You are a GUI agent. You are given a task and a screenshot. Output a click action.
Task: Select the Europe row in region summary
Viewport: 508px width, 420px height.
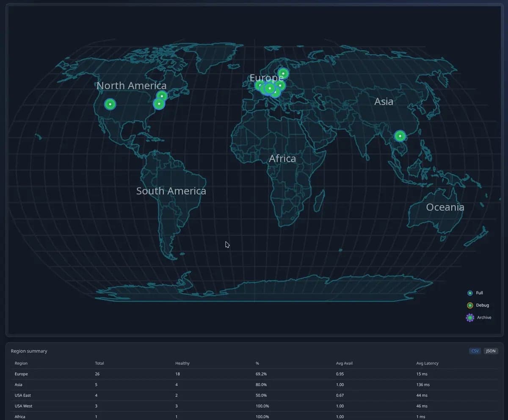21,374
